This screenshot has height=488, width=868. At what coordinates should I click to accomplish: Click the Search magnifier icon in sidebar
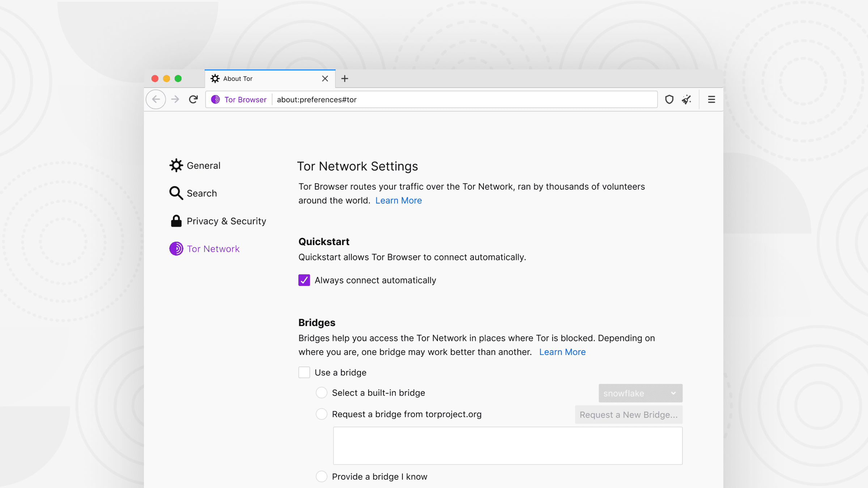coord(176,193)
